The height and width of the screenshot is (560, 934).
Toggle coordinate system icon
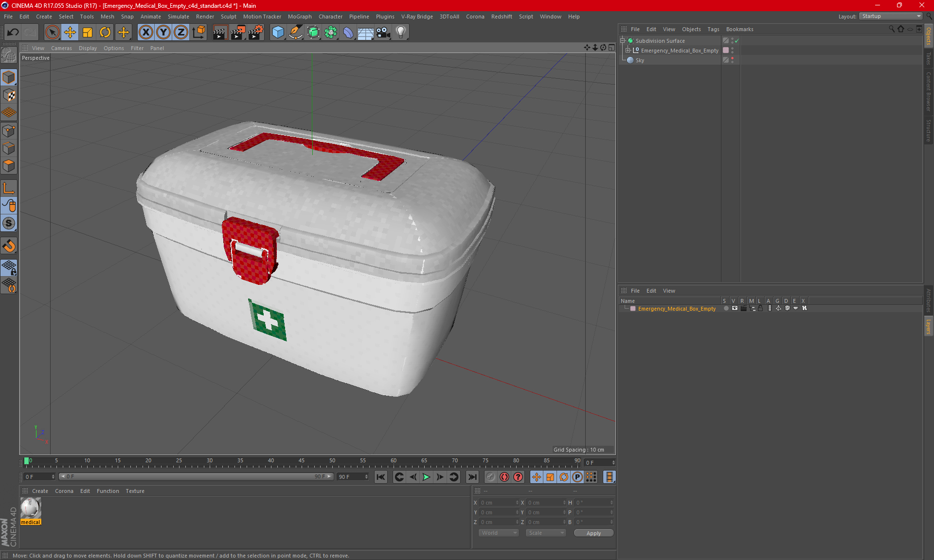198,33
